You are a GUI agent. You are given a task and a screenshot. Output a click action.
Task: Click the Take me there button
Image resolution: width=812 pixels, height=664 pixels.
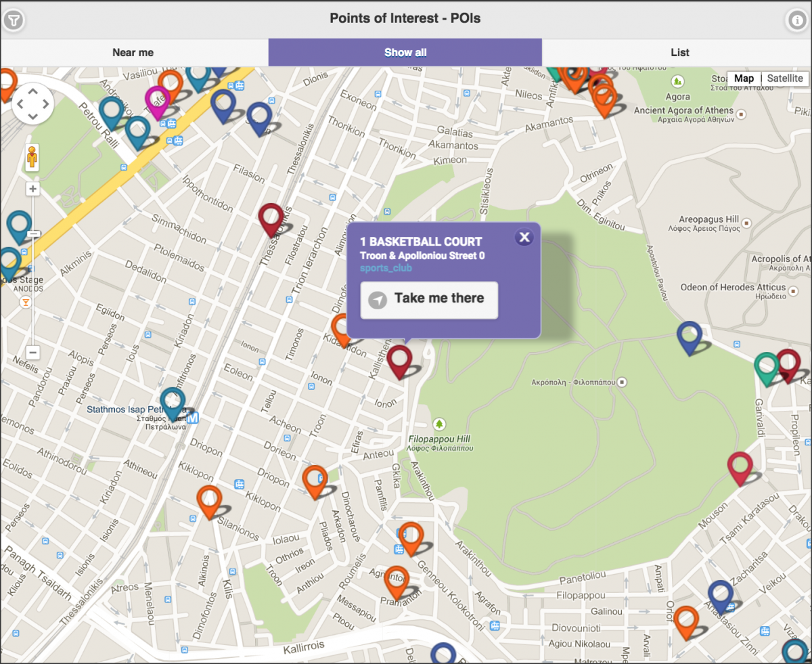(x=429, y=300)
